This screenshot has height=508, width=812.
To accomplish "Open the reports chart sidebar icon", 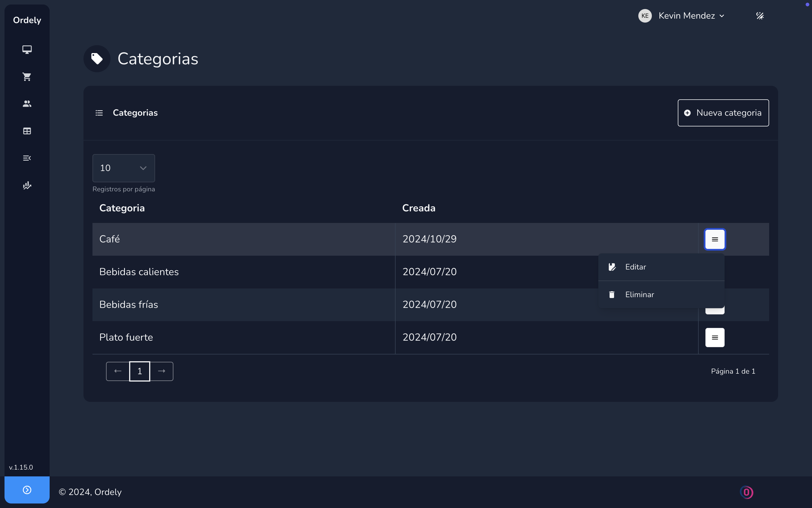I will (x=27, y=185).
